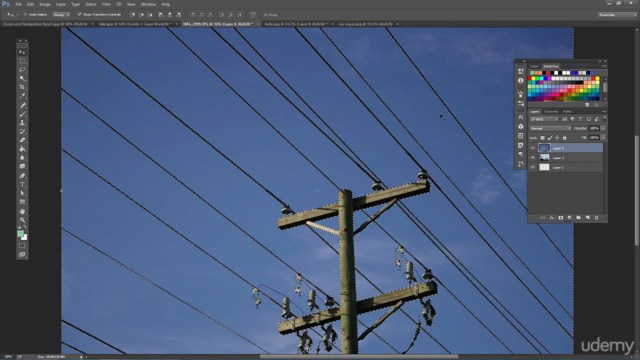Select the Dodge tool
Viewport: 640px width, 360px height.
pyautogui.click(x=22, y=166)
